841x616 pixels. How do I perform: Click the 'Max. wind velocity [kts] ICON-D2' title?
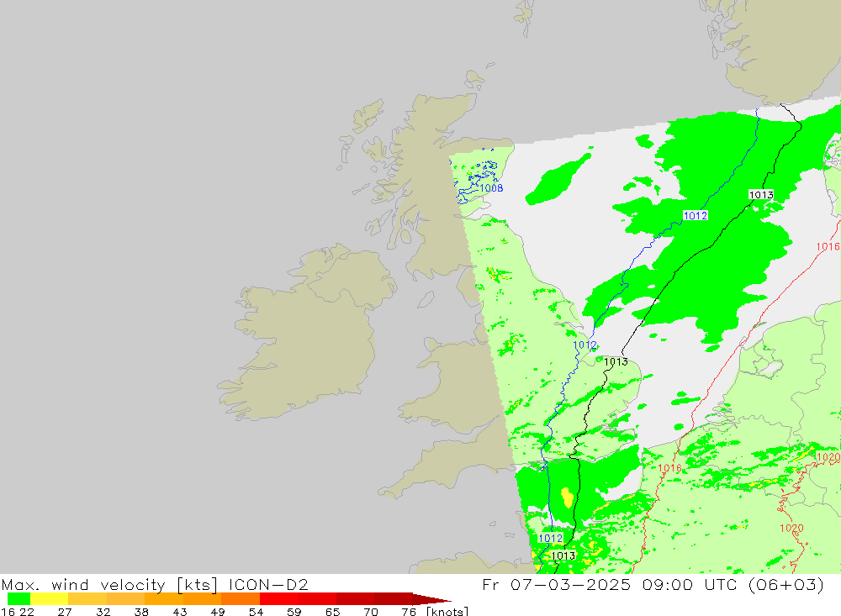tap(155, 584)
